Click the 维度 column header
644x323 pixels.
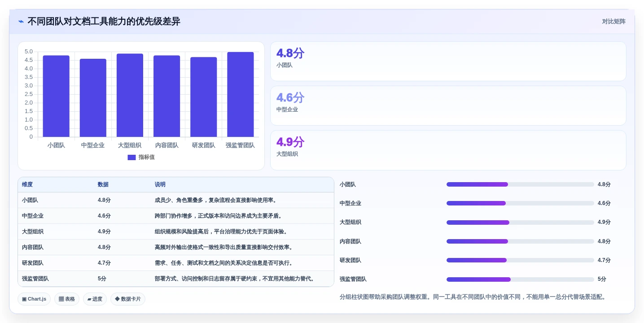(x=27, y=184)
